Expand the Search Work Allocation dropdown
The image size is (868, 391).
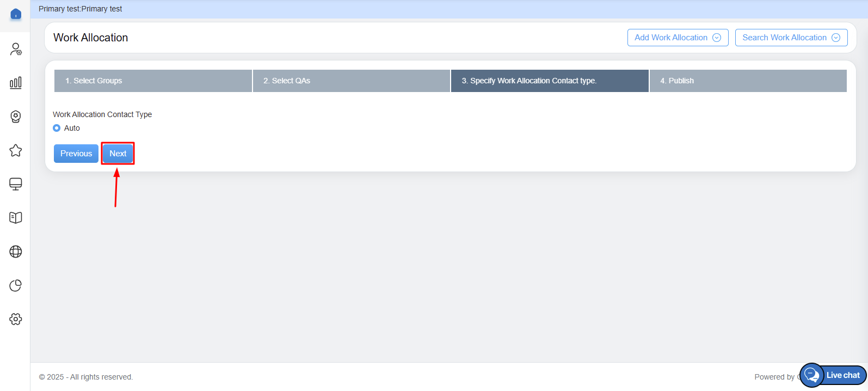[791, 38]
